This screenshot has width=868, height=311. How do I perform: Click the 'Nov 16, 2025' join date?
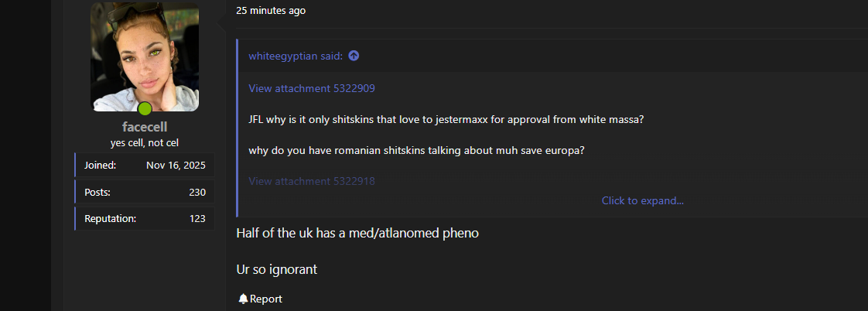(176, 165)
